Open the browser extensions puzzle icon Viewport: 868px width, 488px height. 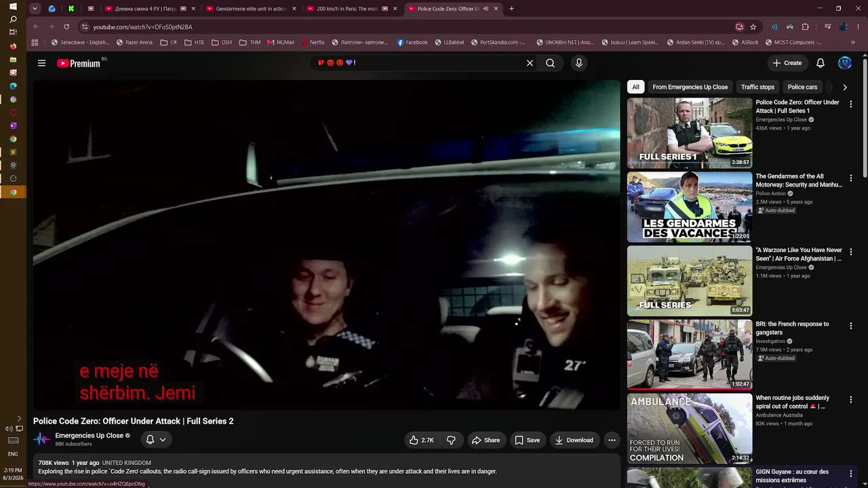coord(805,27)
